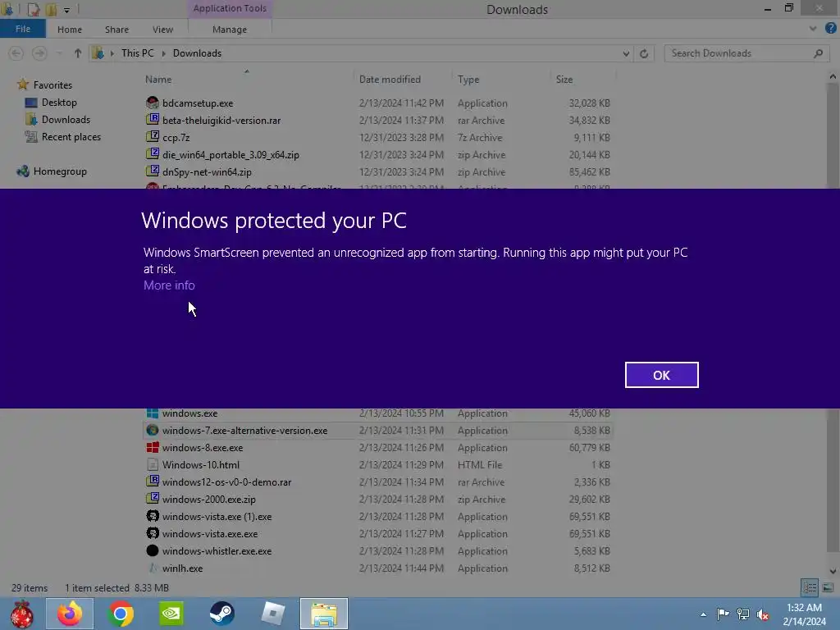Select the Windows-10.html file icon
Image resolution: width=840 pixels, height=630 pixels.
(153, 464)
